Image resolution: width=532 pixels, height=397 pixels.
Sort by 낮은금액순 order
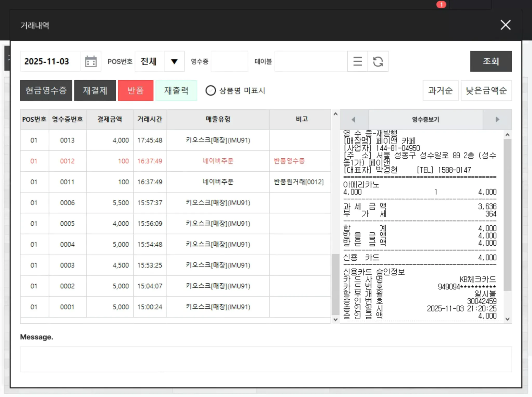point(486,91)
